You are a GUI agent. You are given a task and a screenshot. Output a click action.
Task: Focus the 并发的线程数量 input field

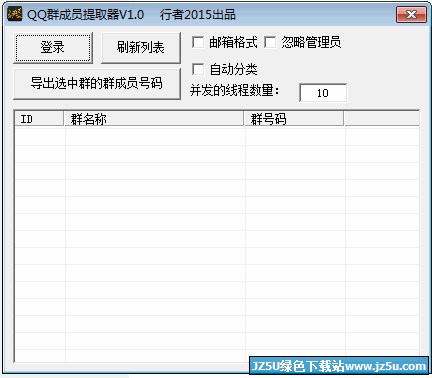coord(323,93)
